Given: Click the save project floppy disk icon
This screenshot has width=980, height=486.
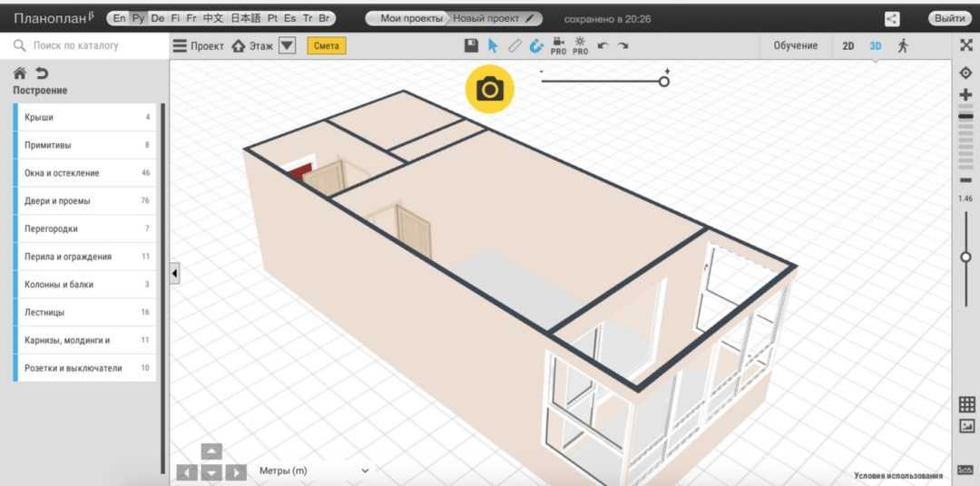Looking at the screenshot, I should 471,45.
